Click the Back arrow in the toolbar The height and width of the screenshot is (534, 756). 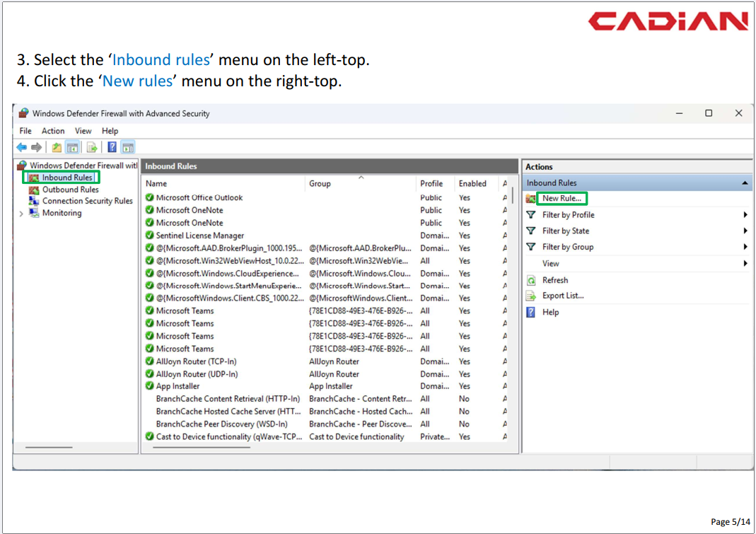tap(21, 147)
